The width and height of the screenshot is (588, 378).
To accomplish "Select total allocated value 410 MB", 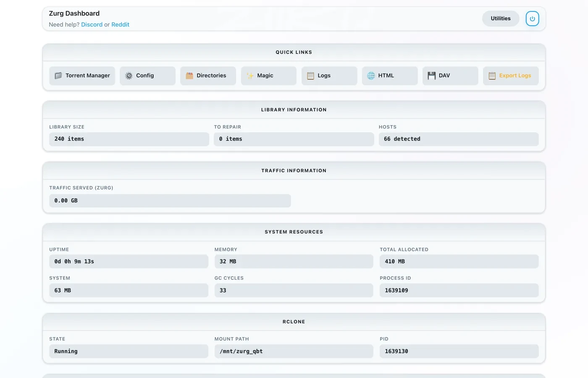I will click(459, 261).
